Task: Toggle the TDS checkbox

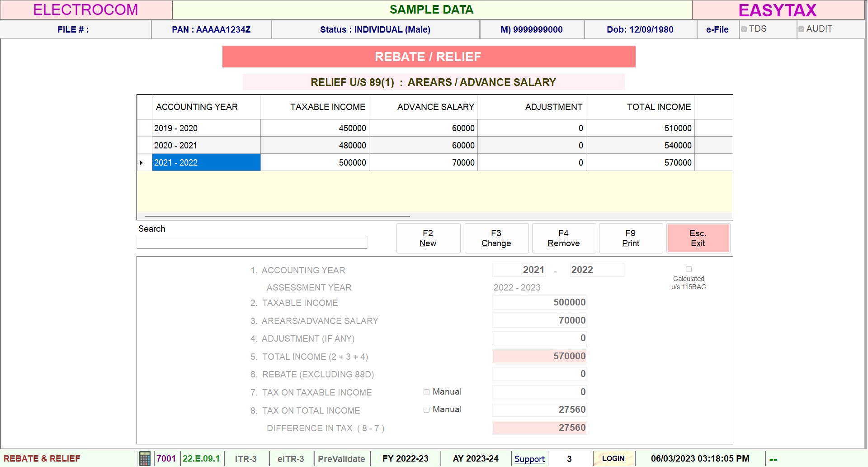Action: [744, 29]
